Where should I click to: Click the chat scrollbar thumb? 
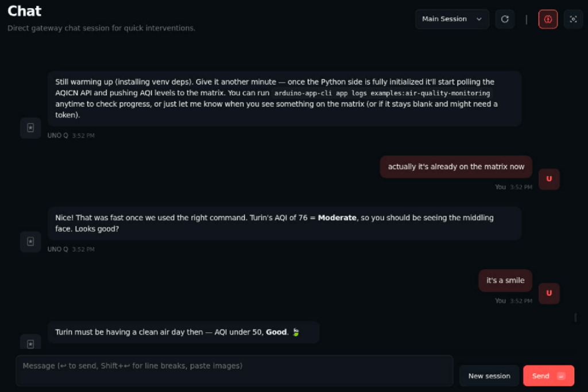(575, 317)
